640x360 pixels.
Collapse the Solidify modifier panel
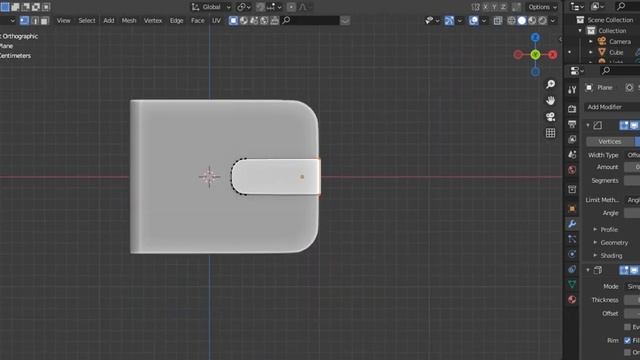click(x=588, y=270)
